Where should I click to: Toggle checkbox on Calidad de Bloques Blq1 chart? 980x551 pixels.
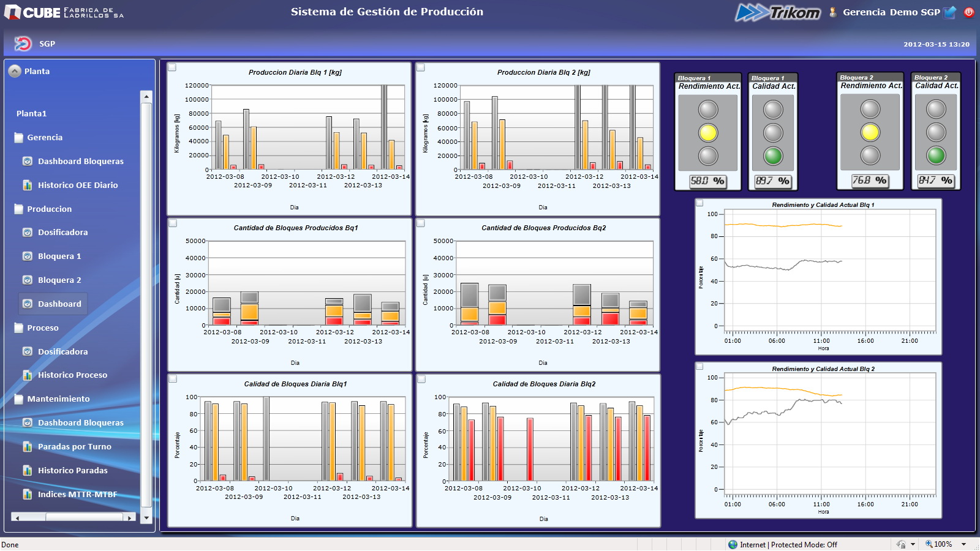pos(173,379)
